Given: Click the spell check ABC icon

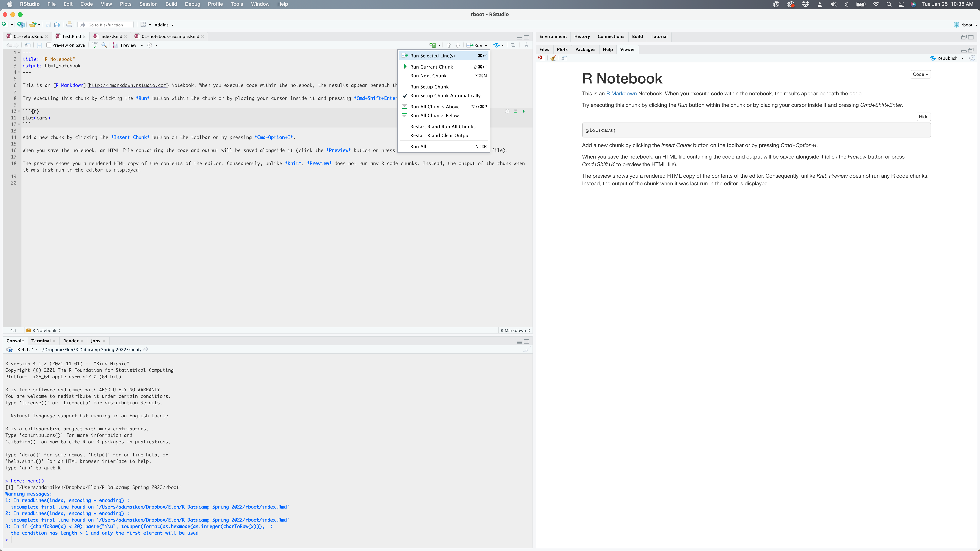Looking at the screenshot, I should tap(95, 45).
